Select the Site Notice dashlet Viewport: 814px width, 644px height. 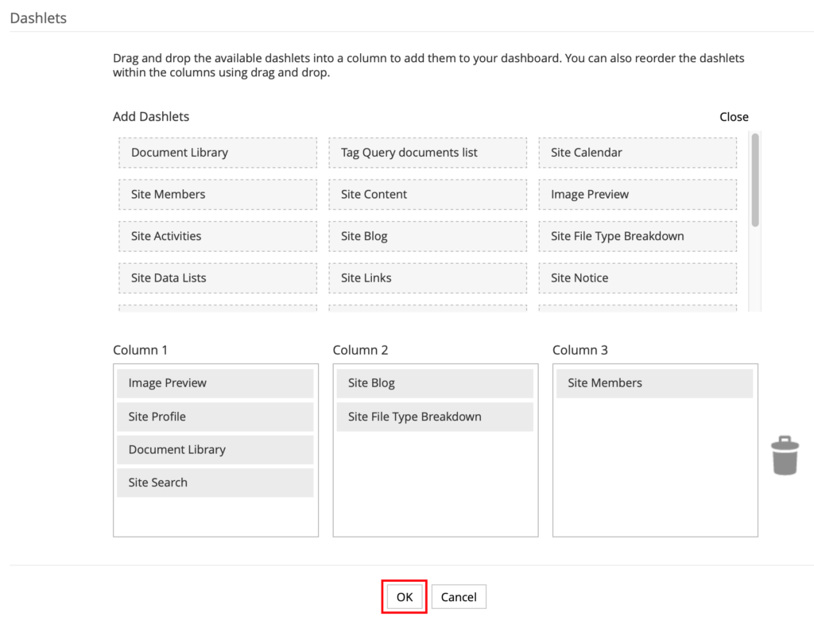tap(637, 278)
